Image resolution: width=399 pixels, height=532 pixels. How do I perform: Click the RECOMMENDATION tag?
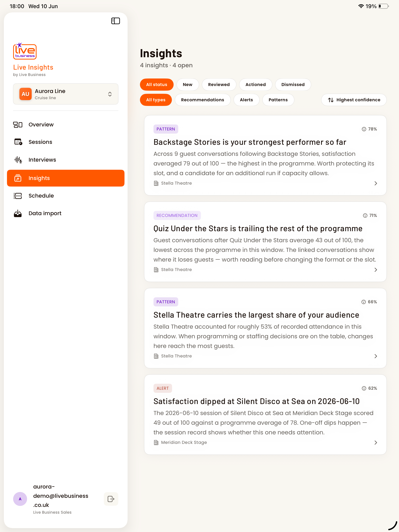pos(177,215)
